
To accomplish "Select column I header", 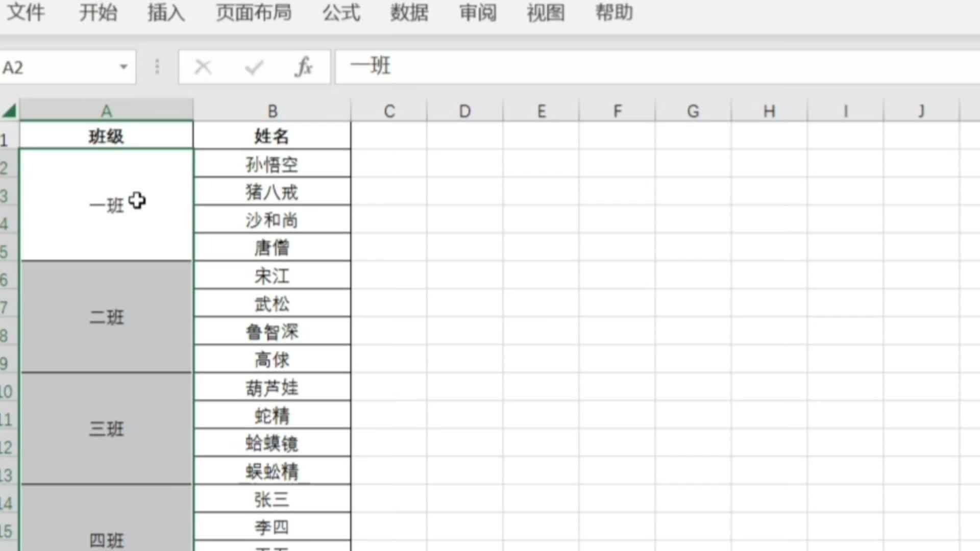I will point(845,111).
